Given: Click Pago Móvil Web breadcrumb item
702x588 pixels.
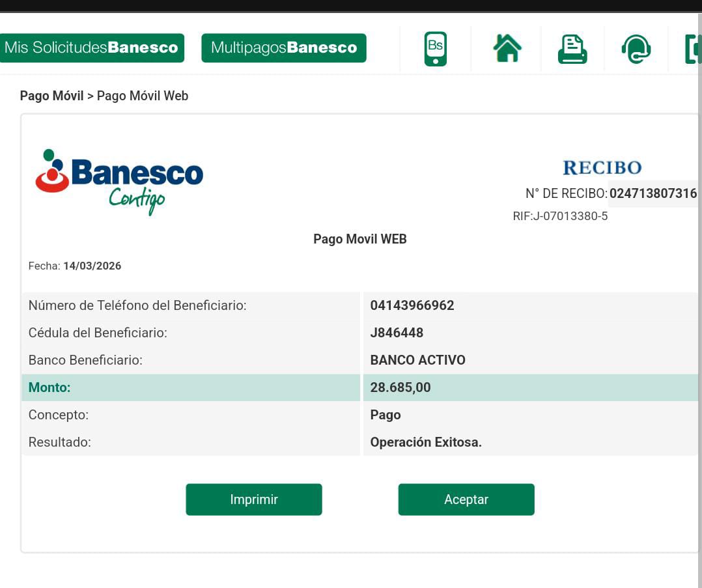Looking at the screenshot, I should tap(143, 96).
